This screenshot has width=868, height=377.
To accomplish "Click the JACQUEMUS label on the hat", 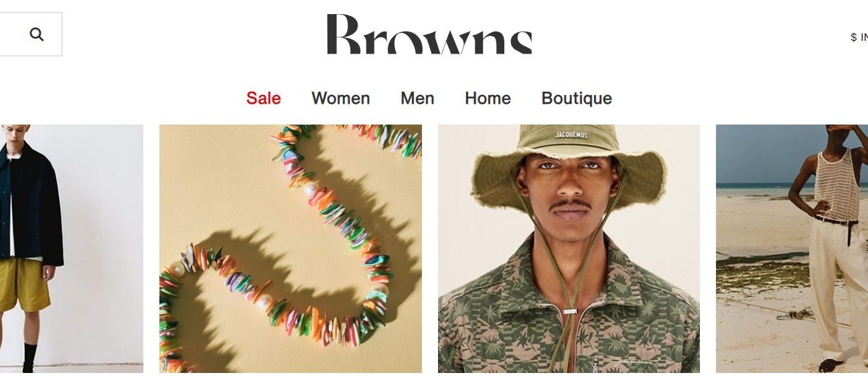I will pyautogui.click(x=571, y=135).
